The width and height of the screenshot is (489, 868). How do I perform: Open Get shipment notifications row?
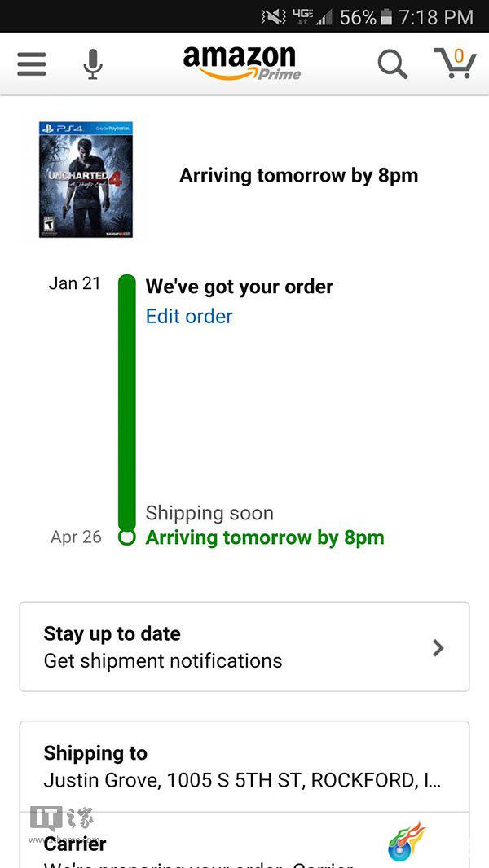[x=244, y=647]
